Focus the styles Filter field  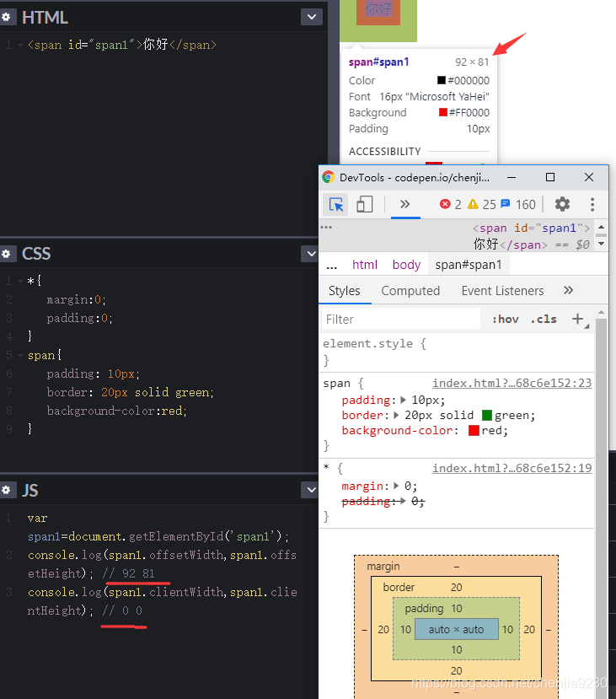point(401,320)
